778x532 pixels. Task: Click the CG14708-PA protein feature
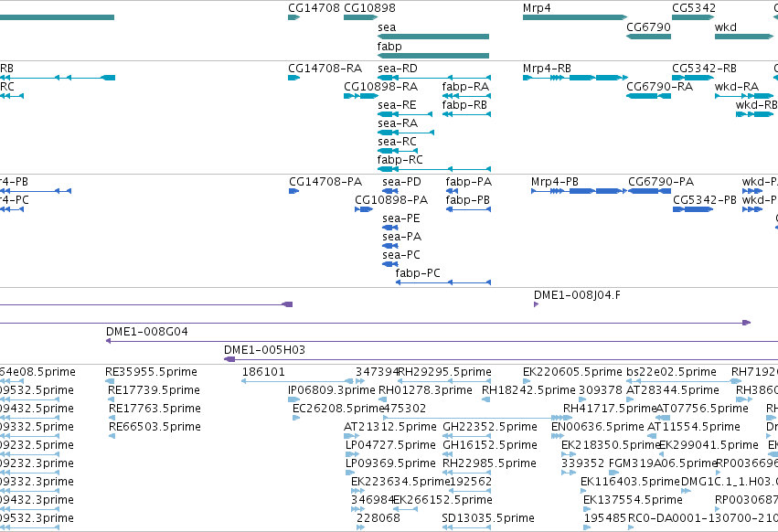point(293,191)
